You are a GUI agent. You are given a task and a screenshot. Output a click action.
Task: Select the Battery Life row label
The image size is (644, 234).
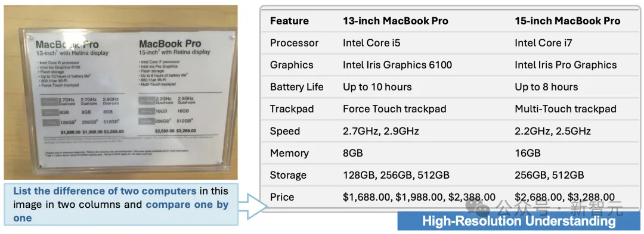point(296,88)
